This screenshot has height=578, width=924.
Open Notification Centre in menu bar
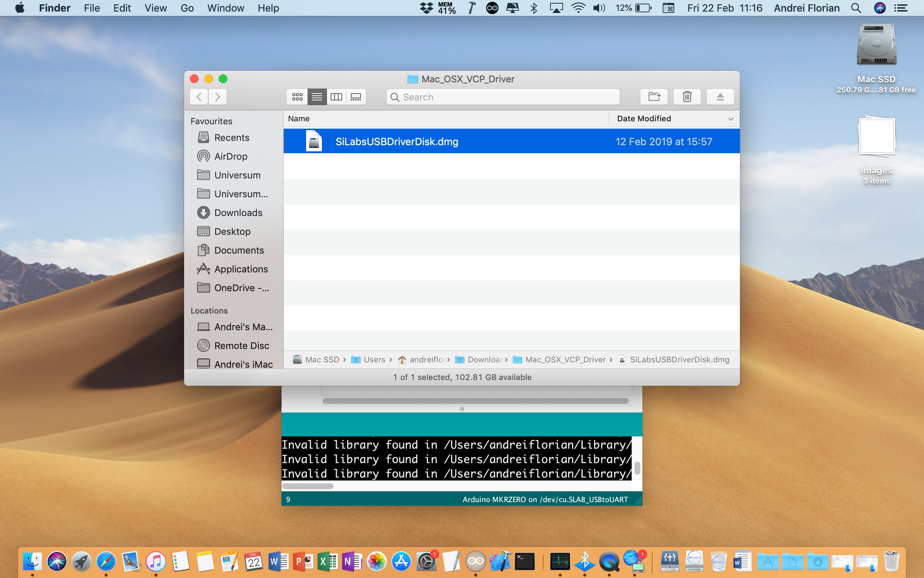pos(901,8)
